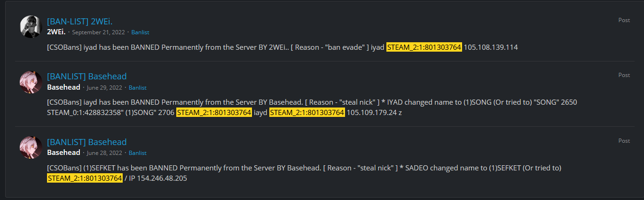This screenshot has width=644, height=200.
Task: Open the "[BANLIST] Basehead" title above June 28
Action: point(86,142)
